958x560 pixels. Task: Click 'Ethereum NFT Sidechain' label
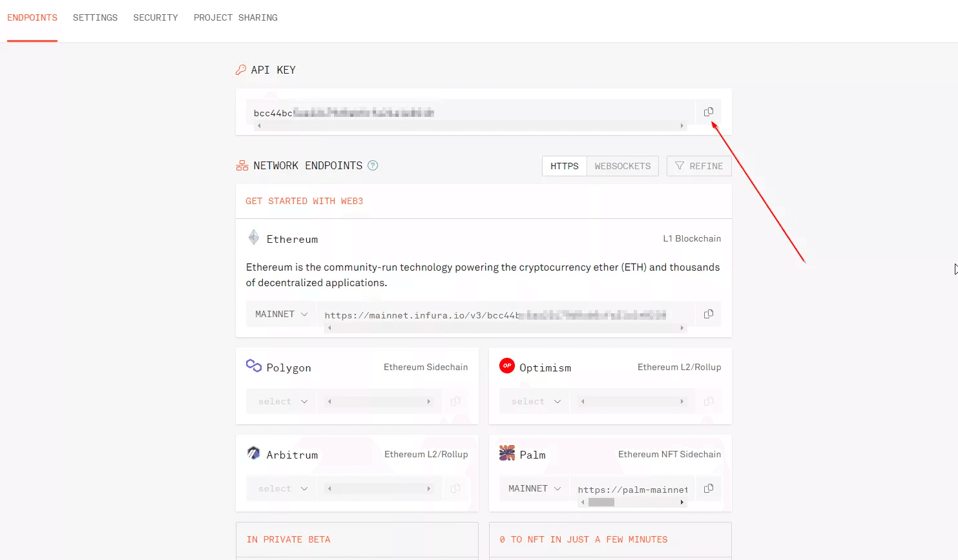[669, 454]
